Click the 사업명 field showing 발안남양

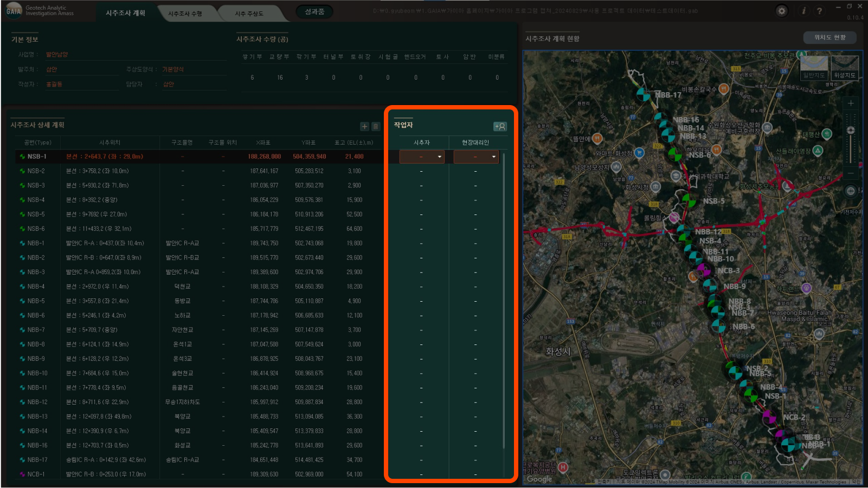pyautogui.click(x=57, y=54)
